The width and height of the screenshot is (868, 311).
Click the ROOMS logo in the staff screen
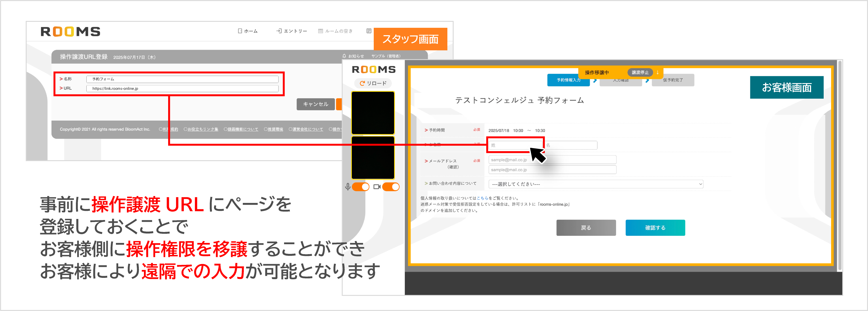[x=70, y=31]
